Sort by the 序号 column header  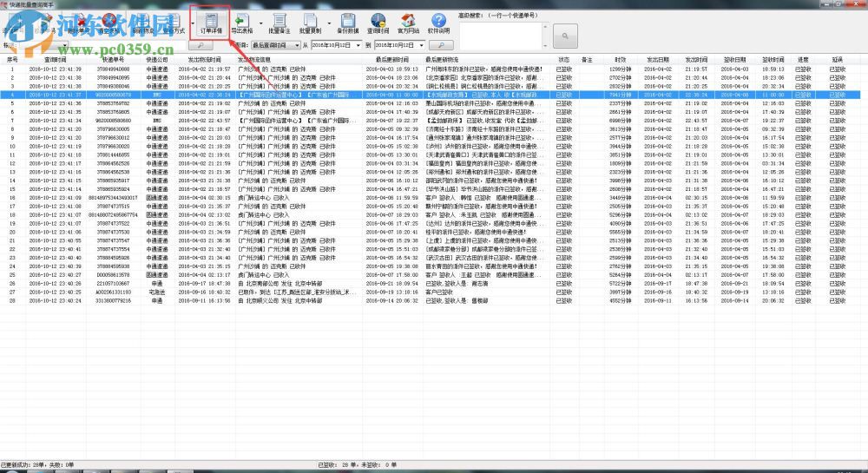[12, 60]
